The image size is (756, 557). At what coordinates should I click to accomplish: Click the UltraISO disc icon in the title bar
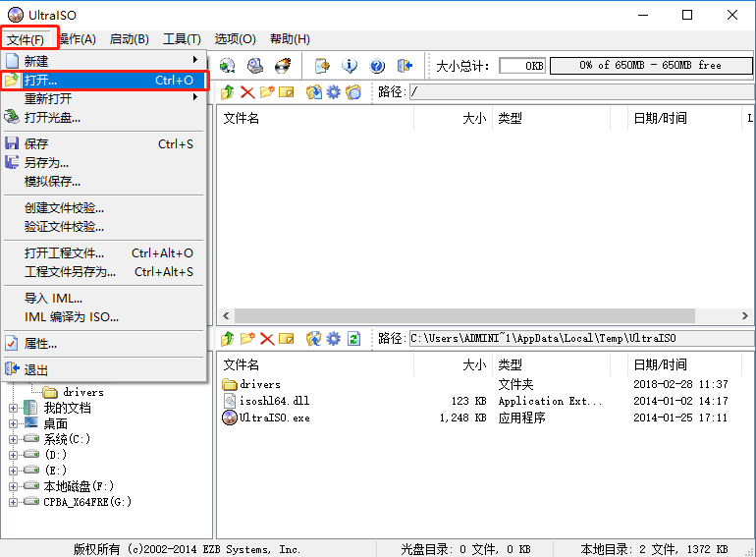click(16, 15)
